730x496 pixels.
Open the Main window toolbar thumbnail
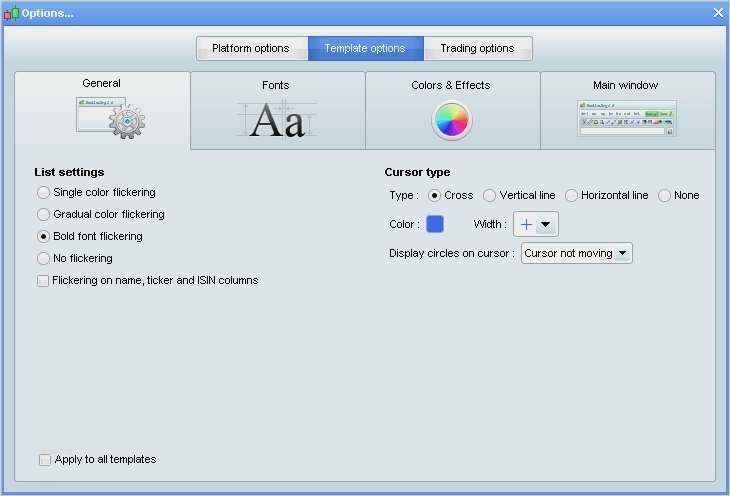pos(627,118)
